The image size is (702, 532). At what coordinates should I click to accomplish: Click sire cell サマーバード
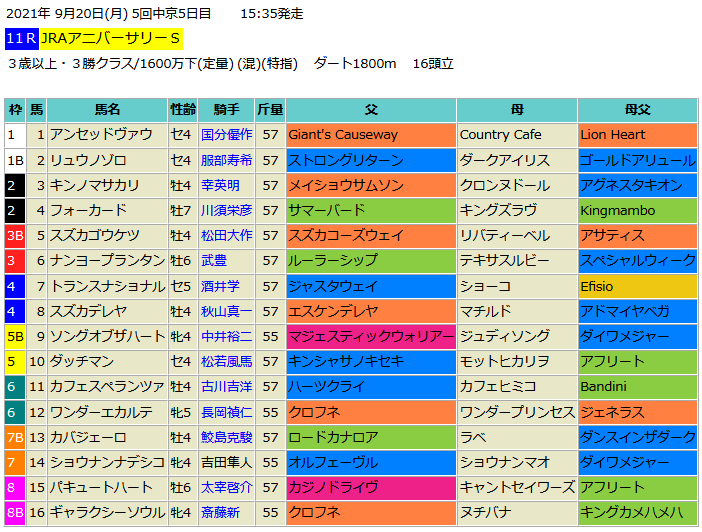(x=371, y=210)
